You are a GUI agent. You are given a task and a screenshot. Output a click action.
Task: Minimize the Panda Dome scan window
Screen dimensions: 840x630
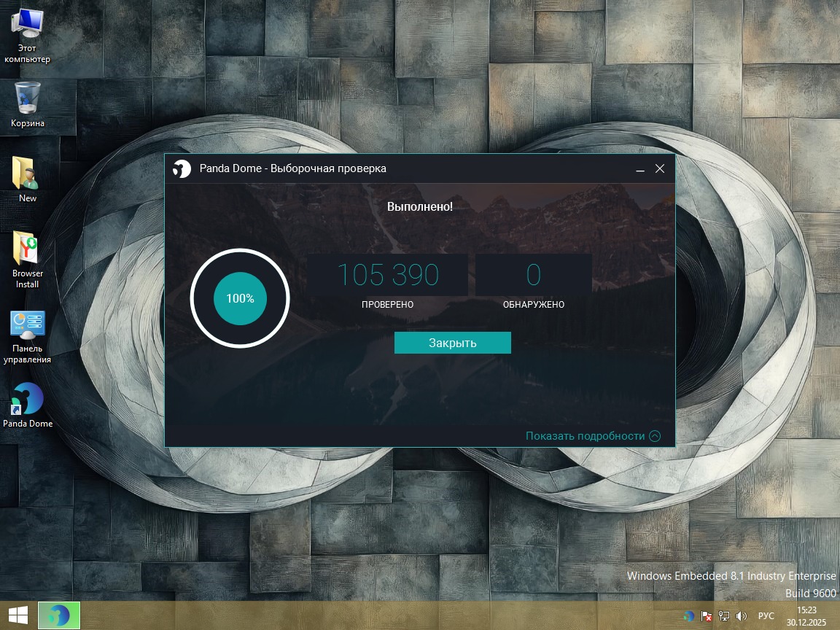(x=640, y=169)
